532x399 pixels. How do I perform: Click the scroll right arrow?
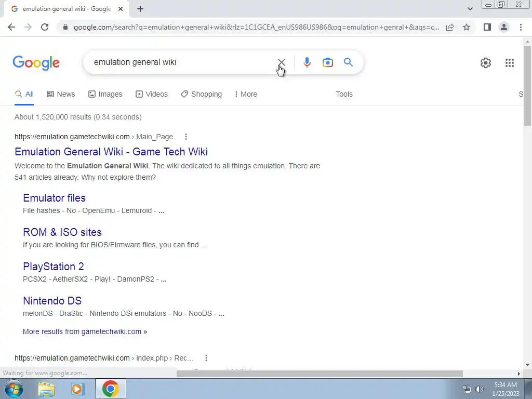coord(519,374)
